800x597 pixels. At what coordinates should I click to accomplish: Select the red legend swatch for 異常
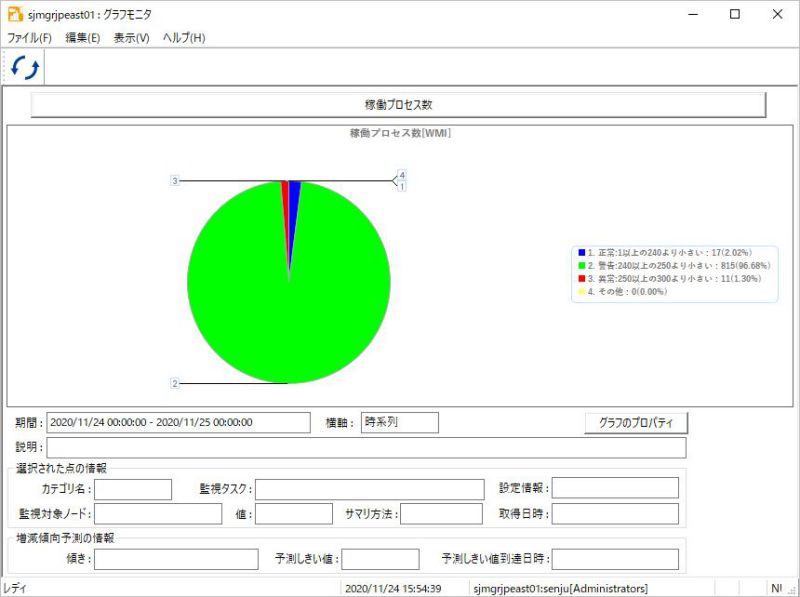pyautogui.click(x=582, y=279)
